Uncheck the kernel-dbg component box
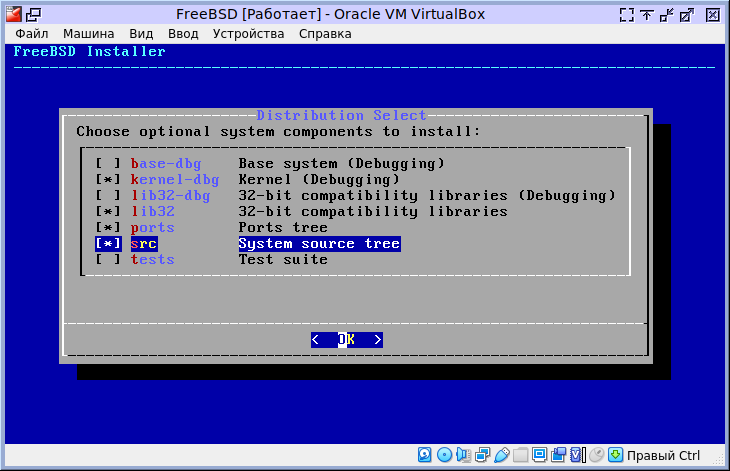Screen dimensions: 730x471 pyautogui.click(x=108, y=179)
